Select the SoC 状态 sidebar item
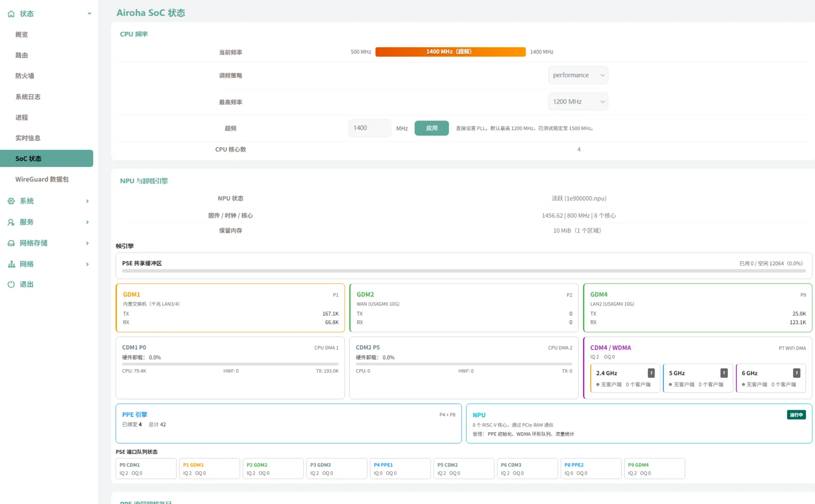The image size is (815, 504). click(x=47, y=158)
